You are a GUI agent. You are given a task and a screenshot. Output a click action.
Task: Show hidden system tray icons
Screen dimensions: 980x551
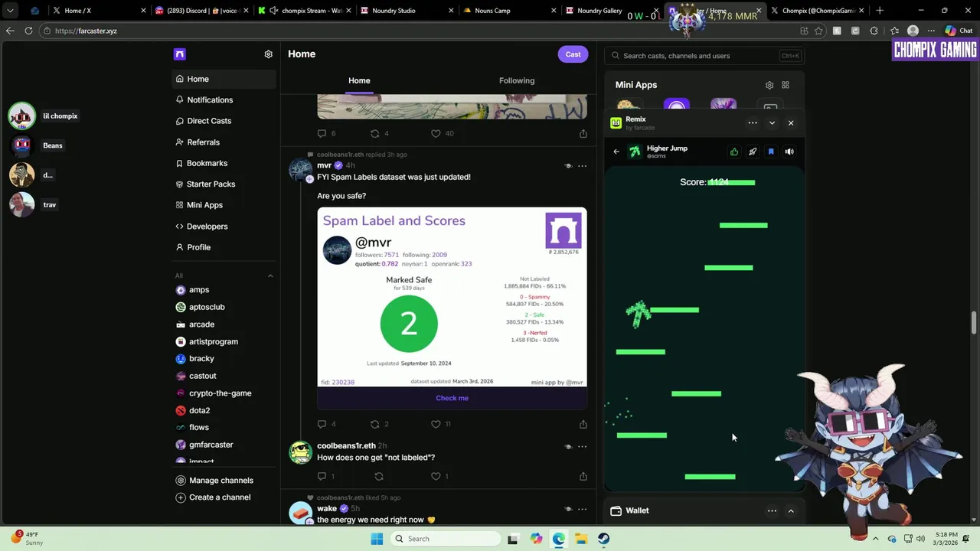tap(876, 539)
